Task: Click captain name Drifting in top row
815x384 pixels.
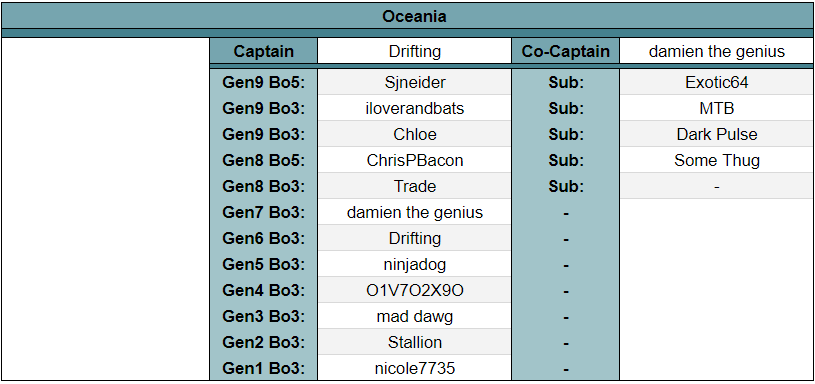Action: click(x=415, y=51)
